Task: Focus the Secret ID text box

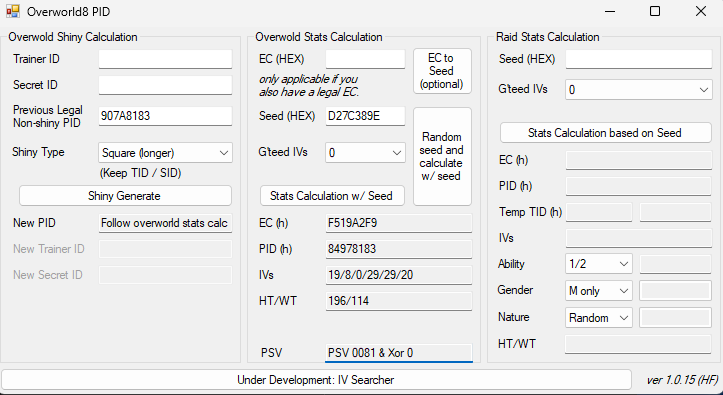Action: pos(165,85)
